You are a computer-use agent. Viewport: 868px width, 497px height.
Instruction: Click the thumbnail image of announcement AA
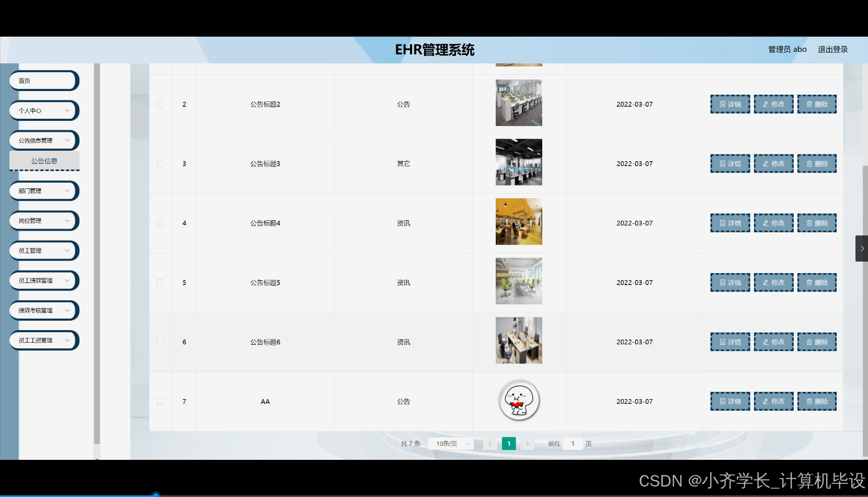pos(518,400)
